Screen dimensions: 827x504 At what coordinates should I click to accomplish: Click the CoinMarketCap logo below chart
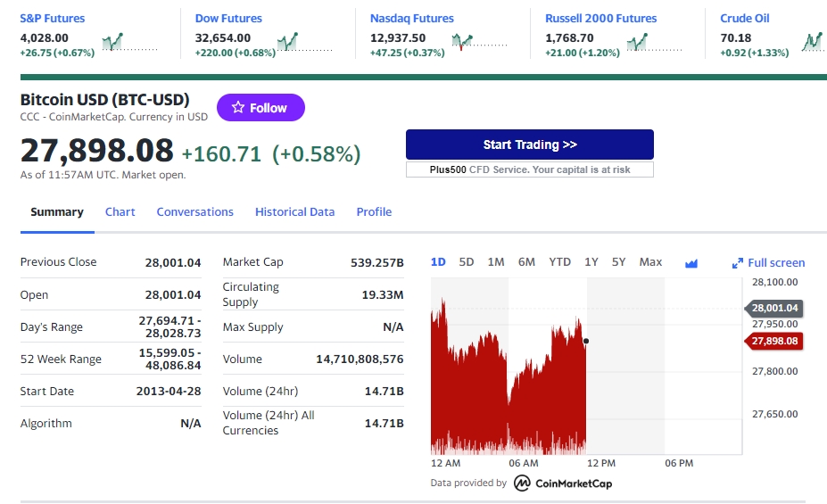click(563, 483)
